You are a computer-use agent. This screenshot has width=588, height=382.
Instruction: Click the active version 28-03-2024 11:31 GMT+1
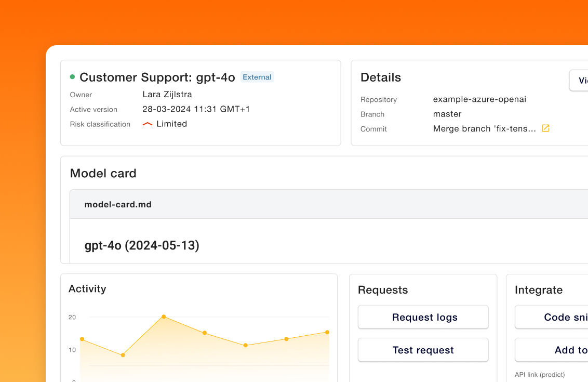[x=196, y=109]
